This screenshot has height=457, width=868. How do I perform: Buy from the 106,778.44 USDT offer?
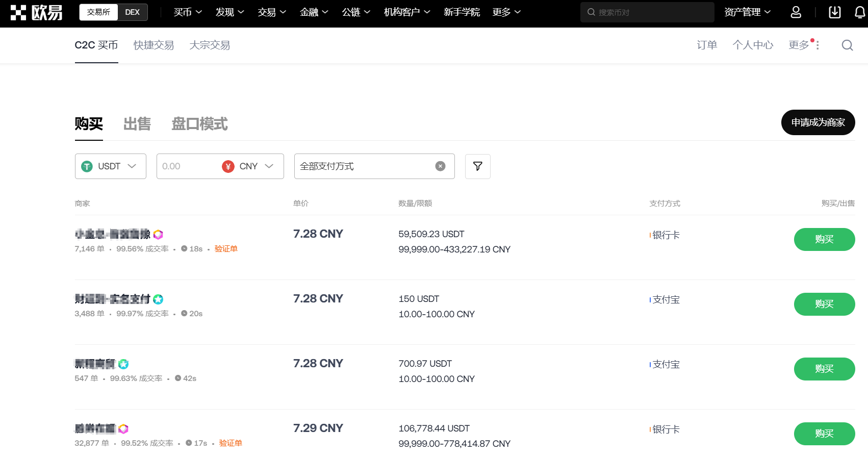tap(824, 434)
